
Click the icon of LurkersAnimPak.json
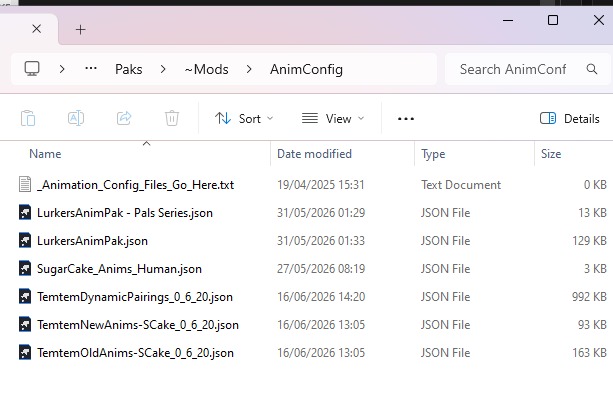point(25,240)
